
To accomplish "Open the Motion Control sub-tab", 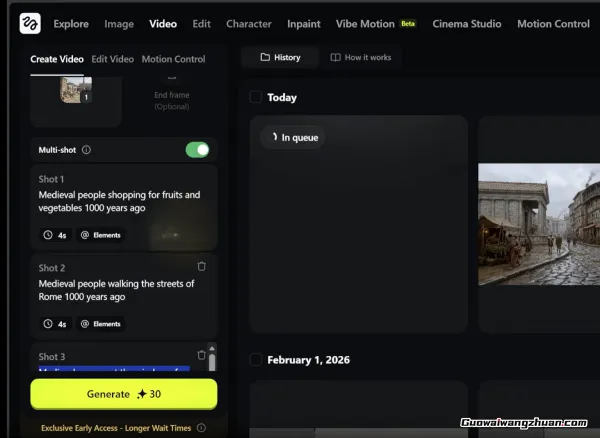I will click(173, 59).
